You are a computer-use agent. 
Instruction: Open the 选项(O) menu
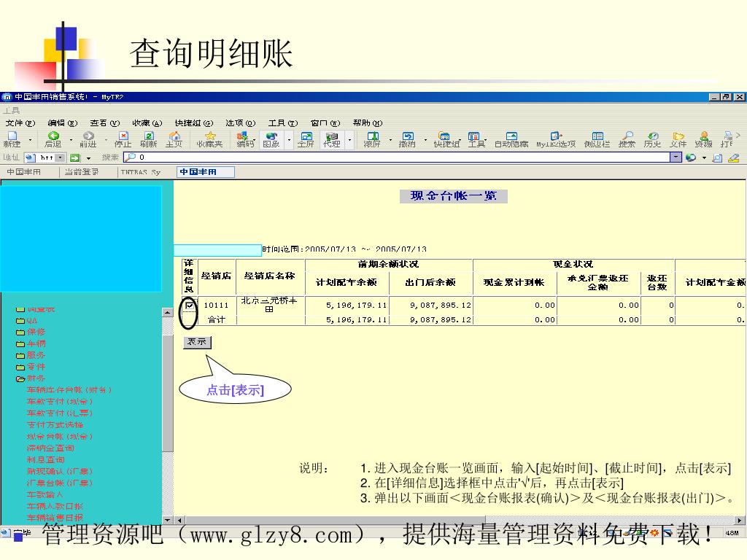[241, 122]
